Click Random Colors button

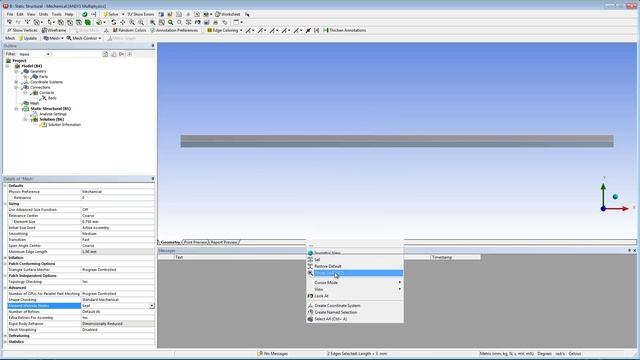[129, 30]
